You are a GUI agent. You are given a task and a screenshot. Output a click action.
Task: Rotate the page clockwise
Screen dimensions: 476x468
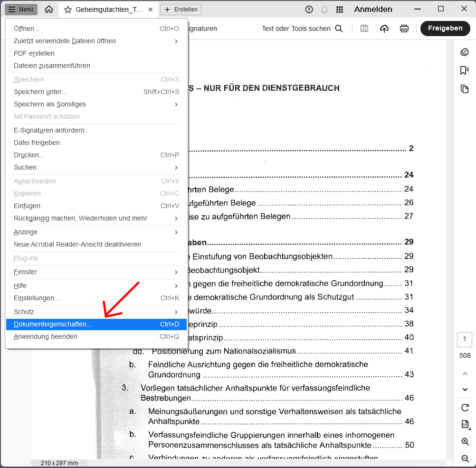(x=465, y=408)
